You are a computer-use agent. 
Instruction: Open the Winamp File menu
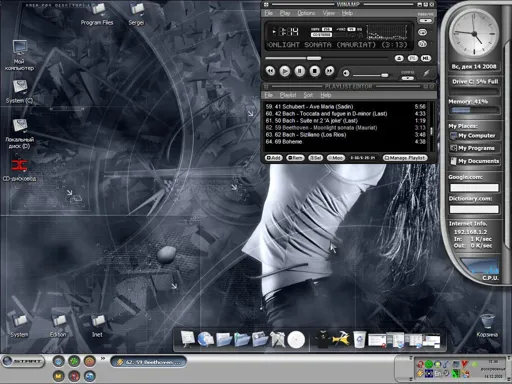tap(269, 13)
